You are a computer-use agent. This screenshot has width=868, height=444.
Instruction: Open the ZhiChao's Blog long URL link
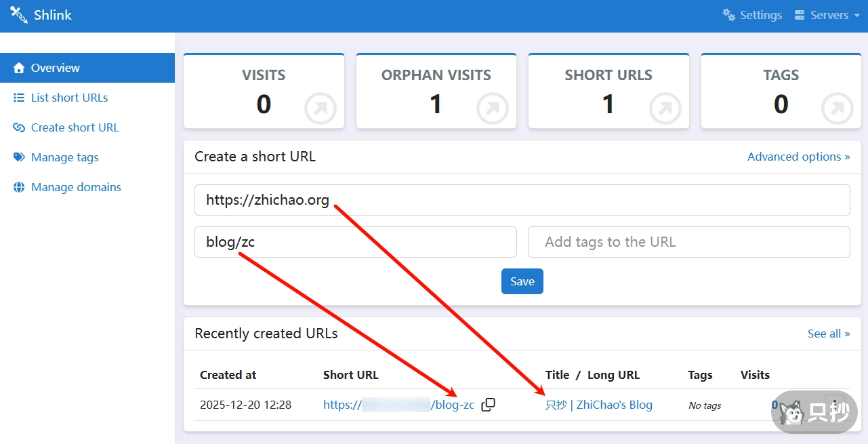click(x=599, y=405)
